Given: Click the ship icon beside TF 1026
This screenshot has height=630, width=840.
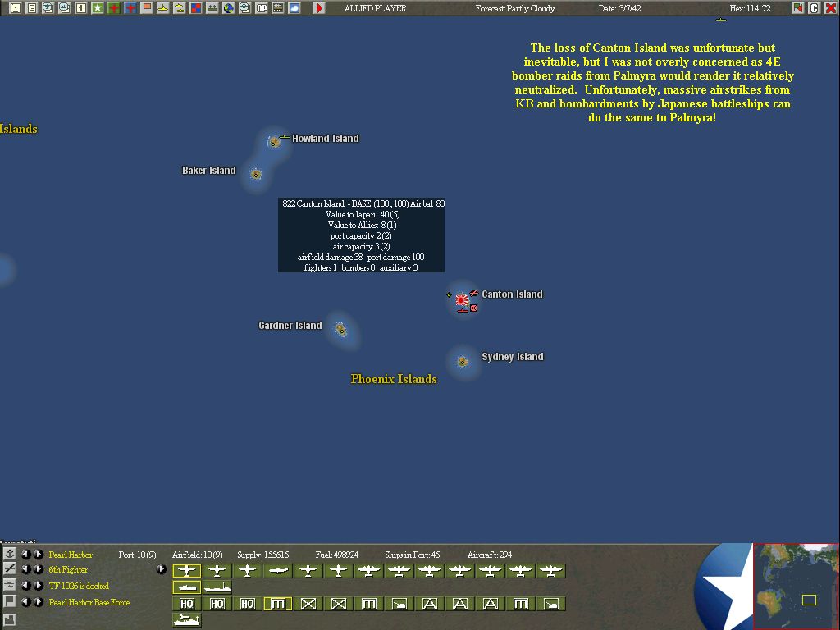Looking at the screenshot, I should click(x=9, y=586).
